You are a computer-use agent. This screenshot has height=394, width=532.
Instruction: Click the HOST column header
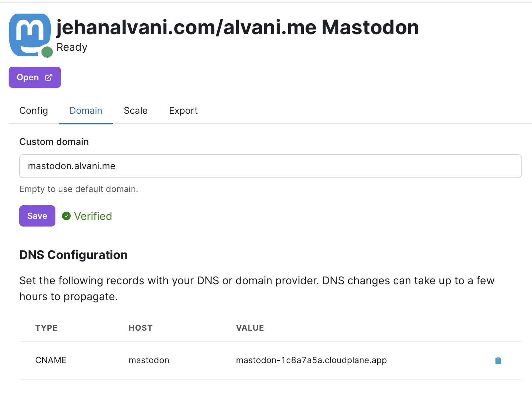point(140,328)
